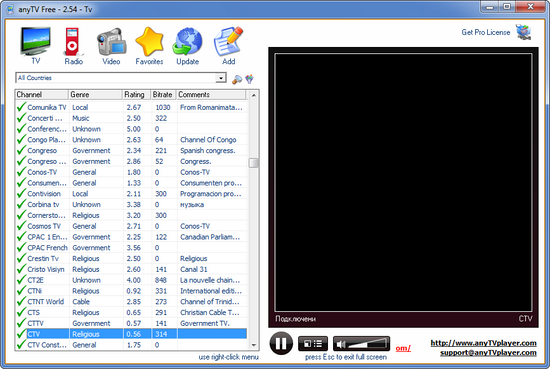550x369 pixels.
Task: Click the Get Pro License link
Action: (x=486, y=32)
